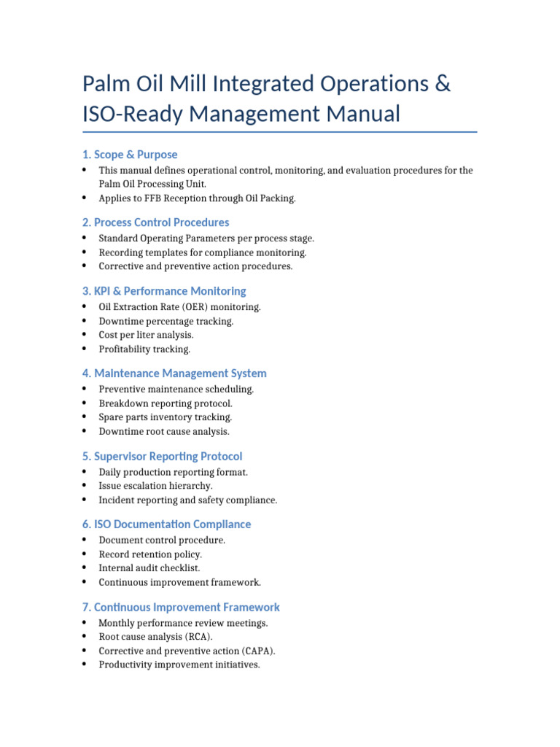Viewport: 560px width, 747px height.
Task: Click 'Preventive maintenance scheduling.'
Action: pyautogui.click(x=176, y=390)
